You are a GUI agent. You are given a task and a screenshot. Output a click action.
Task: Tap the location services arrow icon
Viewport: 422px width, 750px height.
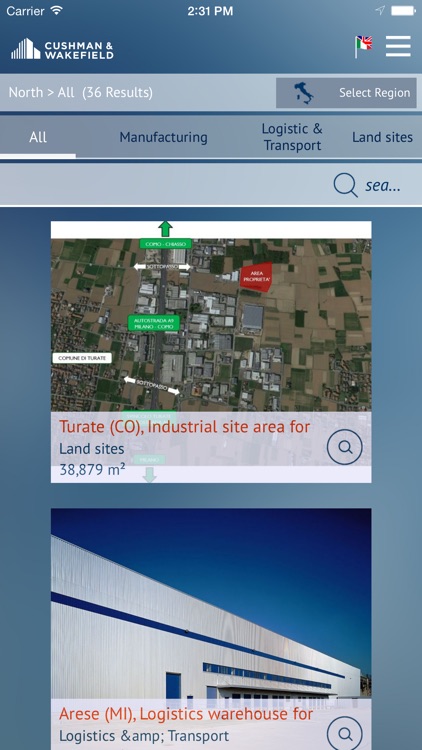[380, 11]
